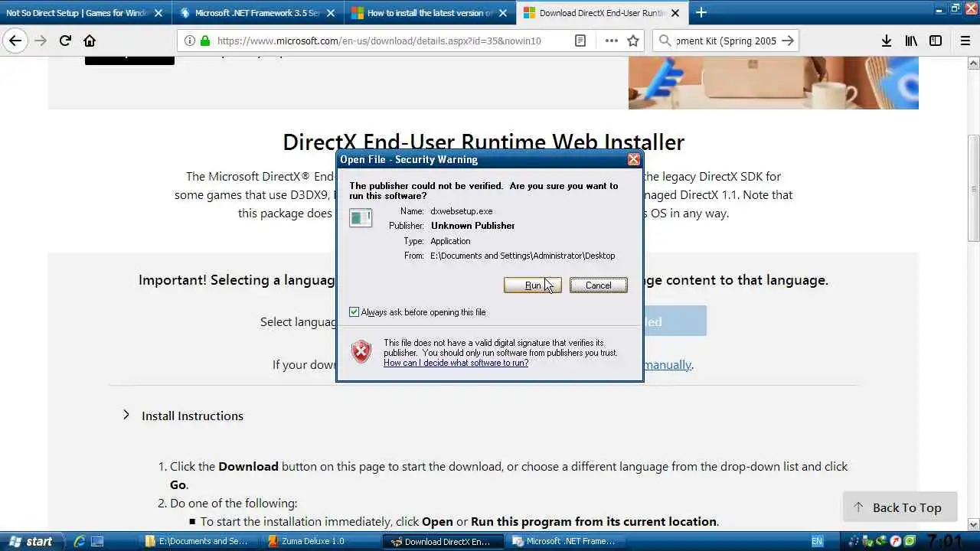Viewport: 980px width, 551px height.
Task: Close the Not So Direct Setup tab
Action: click(x=158, y=13)
